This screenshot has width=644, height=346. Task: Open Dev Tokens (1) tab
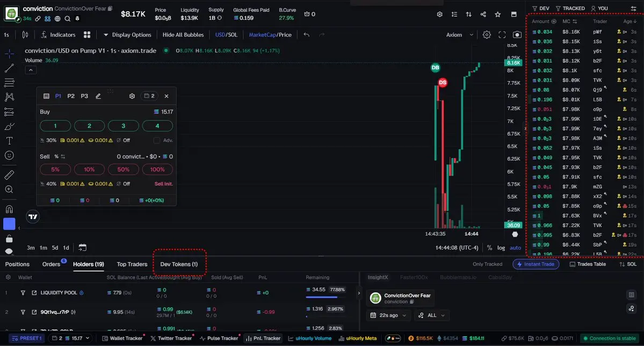click(x=179, y=264)
